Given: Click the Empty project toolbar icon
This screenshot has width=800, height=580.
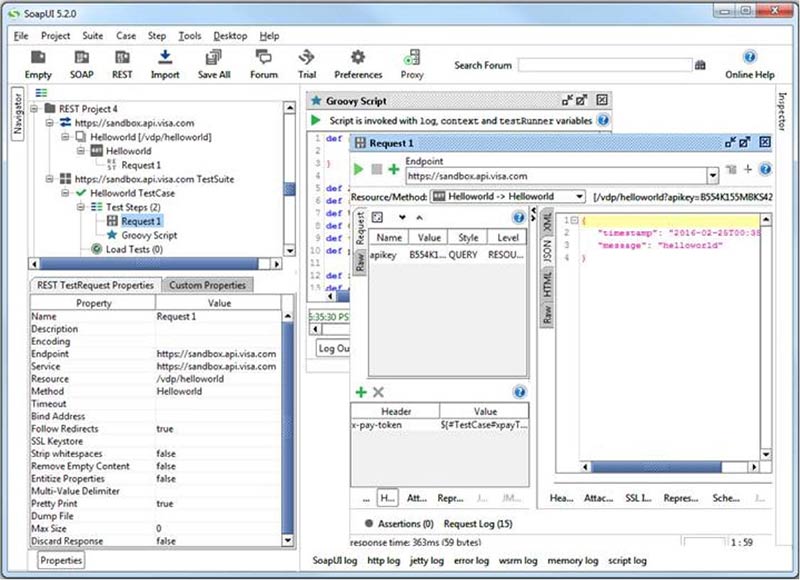Looking at the screenshot, I should 38,58.
